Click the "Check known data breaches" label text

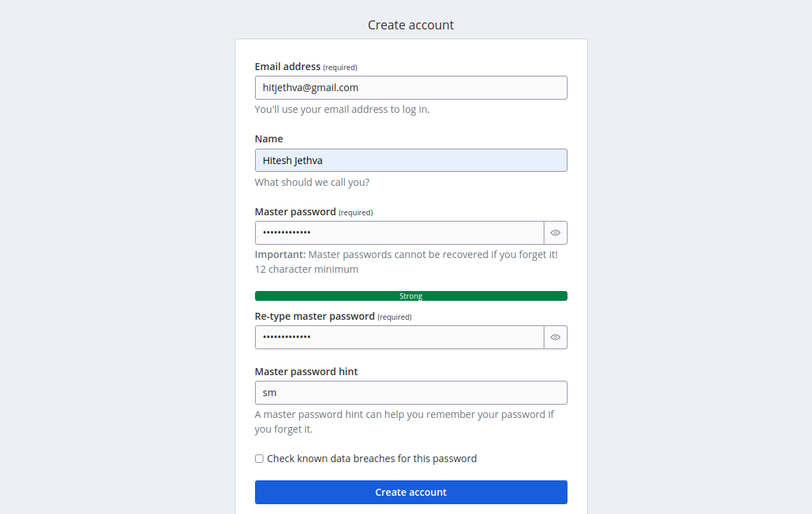[371, 459]
